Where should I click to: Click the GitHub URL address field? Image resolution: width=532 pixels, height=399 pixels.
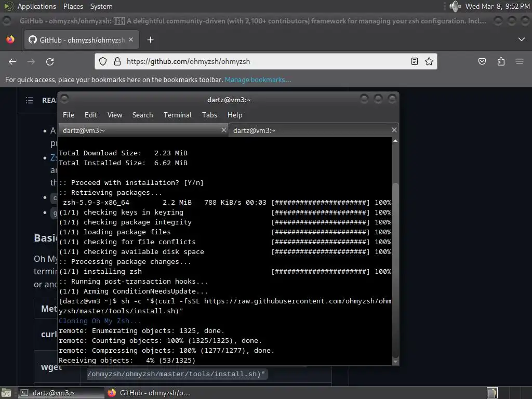265,61
